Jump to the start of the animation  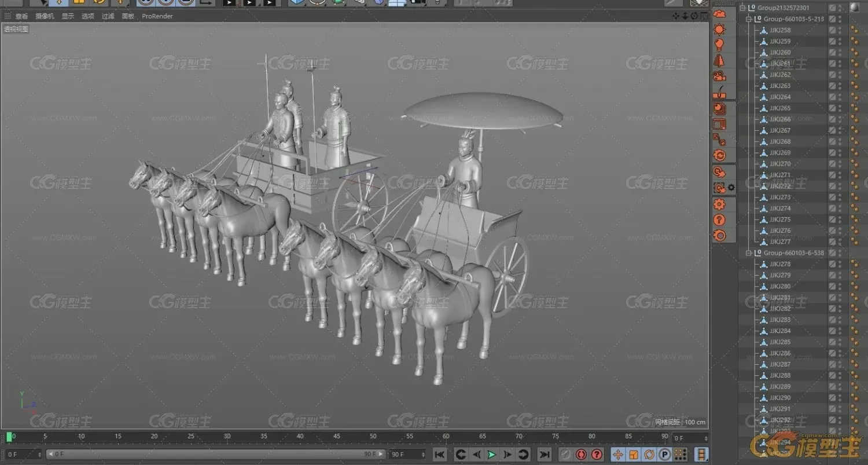[439, 455]
